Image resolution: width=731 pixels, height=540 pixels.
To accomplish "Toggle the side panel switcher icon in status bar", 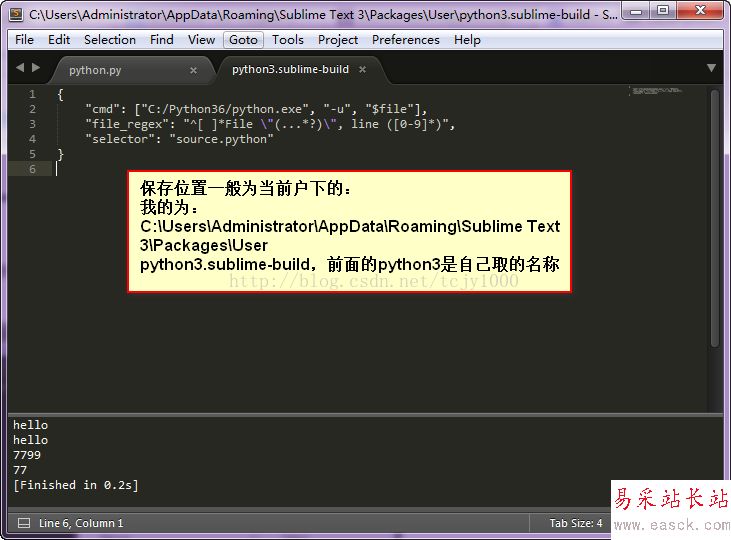I will pos(24,523).
